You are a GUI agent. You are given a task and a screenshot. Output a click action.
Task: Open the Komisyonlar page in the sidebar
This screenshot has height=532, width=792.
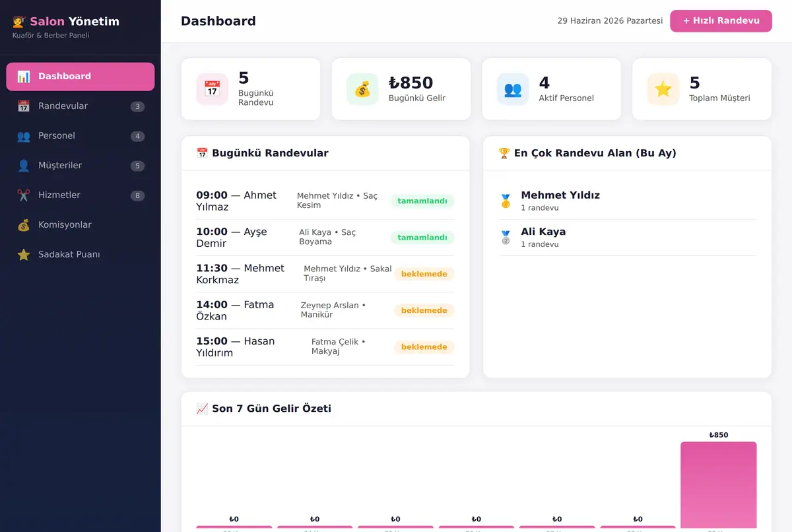pos(81,225)
